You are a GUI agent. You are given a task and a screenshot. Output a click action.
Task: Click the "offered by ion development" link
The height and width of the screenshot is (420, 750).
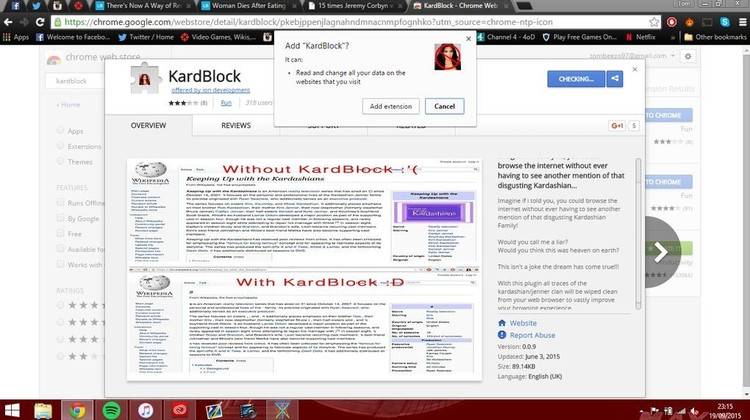point(210,90)
